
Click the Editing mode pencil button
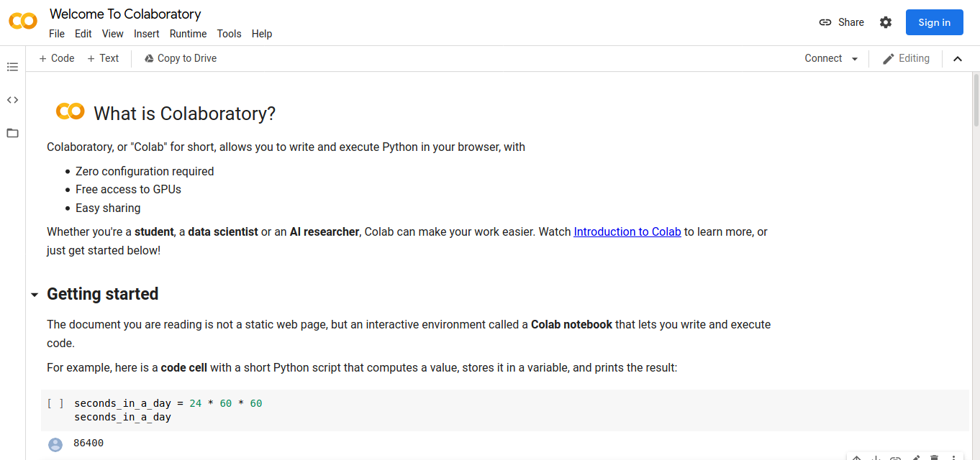pyautogui.click(x=906, y=58)
